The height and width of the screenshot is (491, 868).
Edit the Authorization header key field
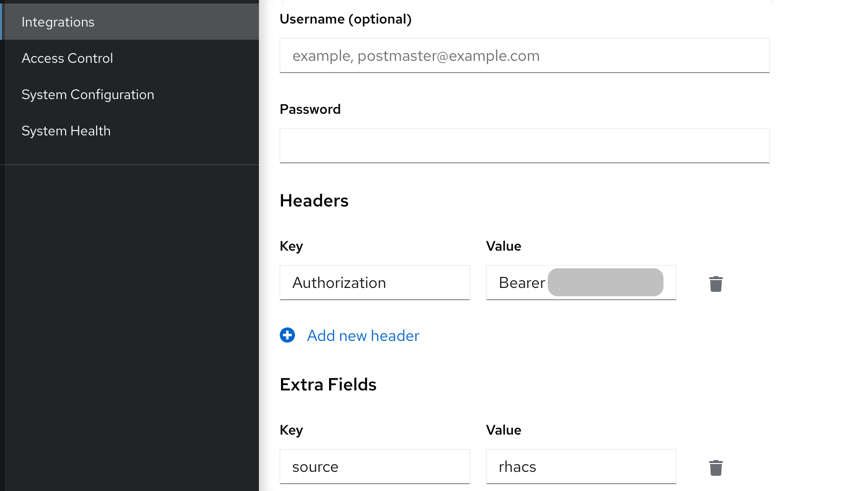(x=374, y=283)
